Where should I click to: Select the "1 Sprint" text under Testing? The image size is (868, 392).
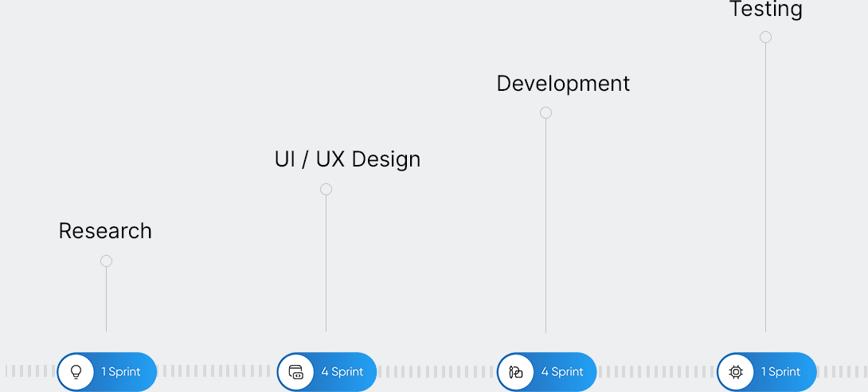(780, 372)
